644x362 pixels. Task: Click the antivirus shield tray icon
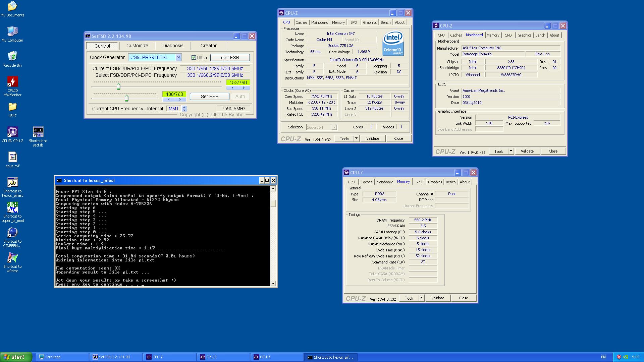(x=619, y=357)
